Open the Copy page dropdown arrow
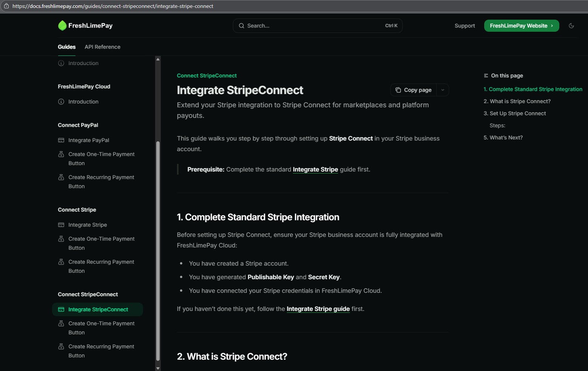 tap(443, 90)
